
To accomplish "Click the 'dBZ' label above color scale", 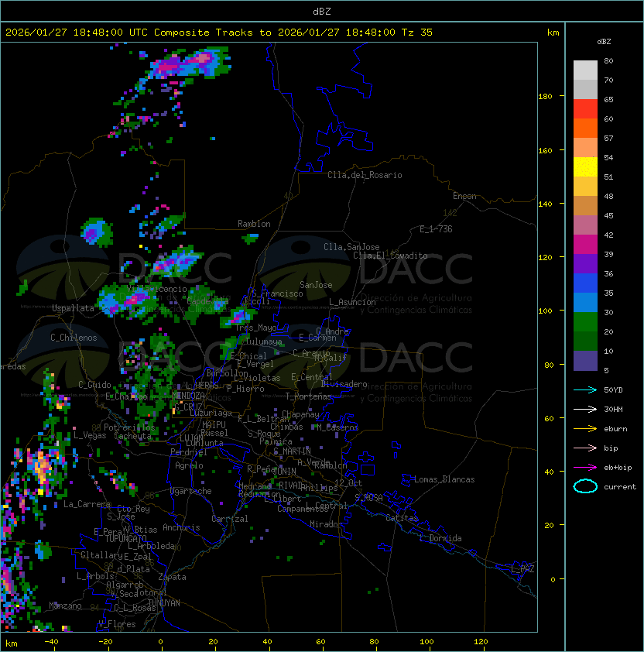I will coord(604,42).
